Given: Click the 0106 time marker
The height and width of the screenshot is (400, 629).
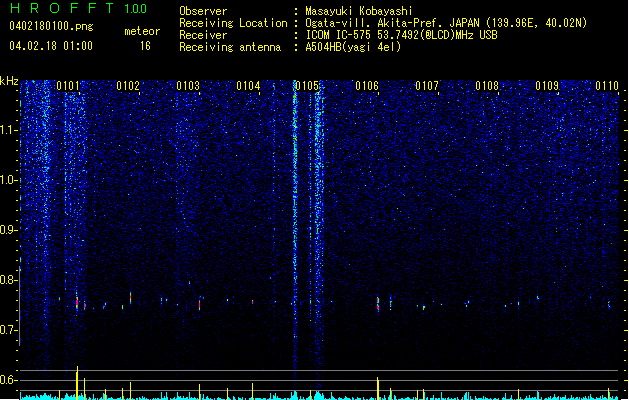Looking at the screenshot, I should pos(367,86).
